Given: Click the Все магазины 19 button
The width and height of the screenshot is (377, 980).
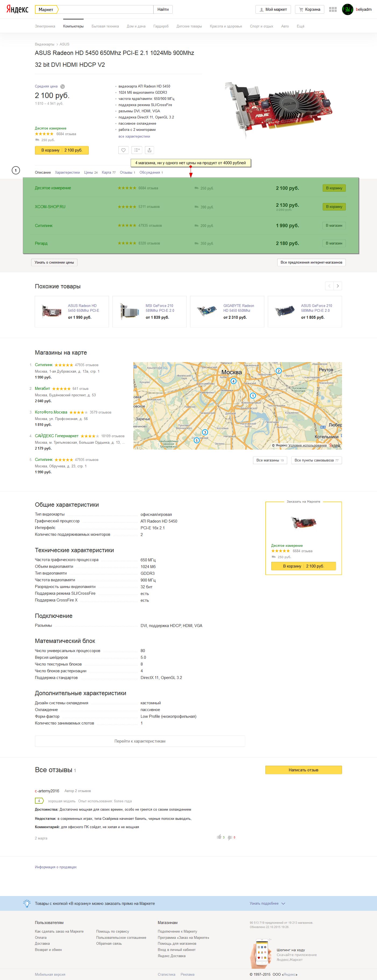Looking at the screenshot, I should 270,460.
